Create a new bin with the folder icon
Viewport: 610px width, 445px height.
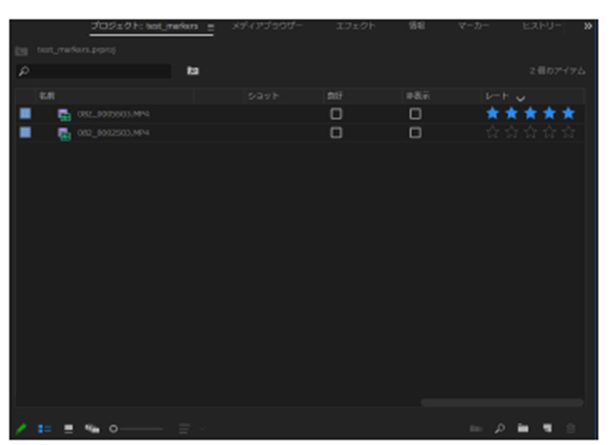(x=523, y=428)
